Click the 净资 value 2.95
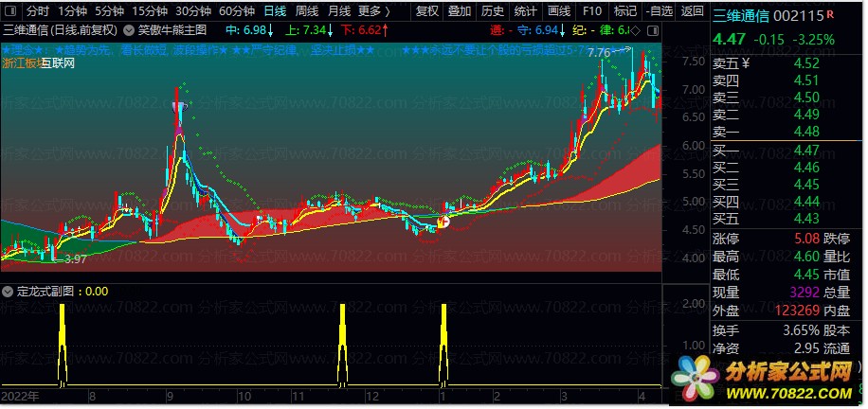Image resolution: width=868 pixels, height=409 pixels. (805, 348)
